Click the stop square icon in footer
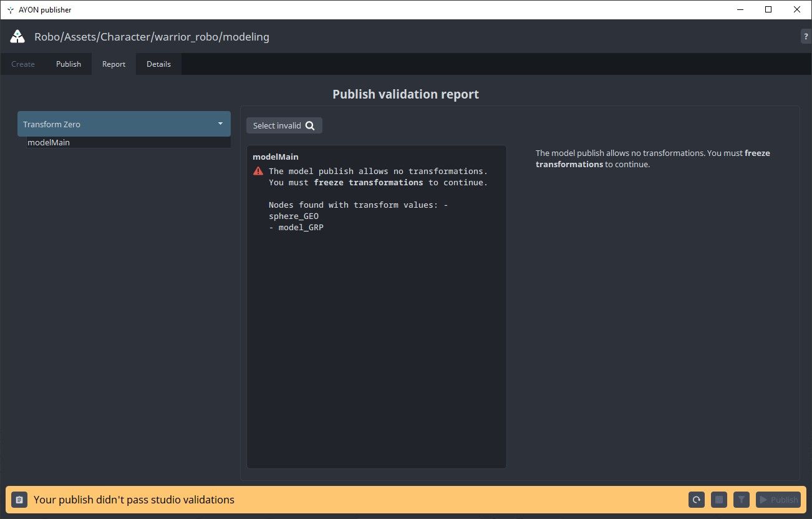 [718, 499]
